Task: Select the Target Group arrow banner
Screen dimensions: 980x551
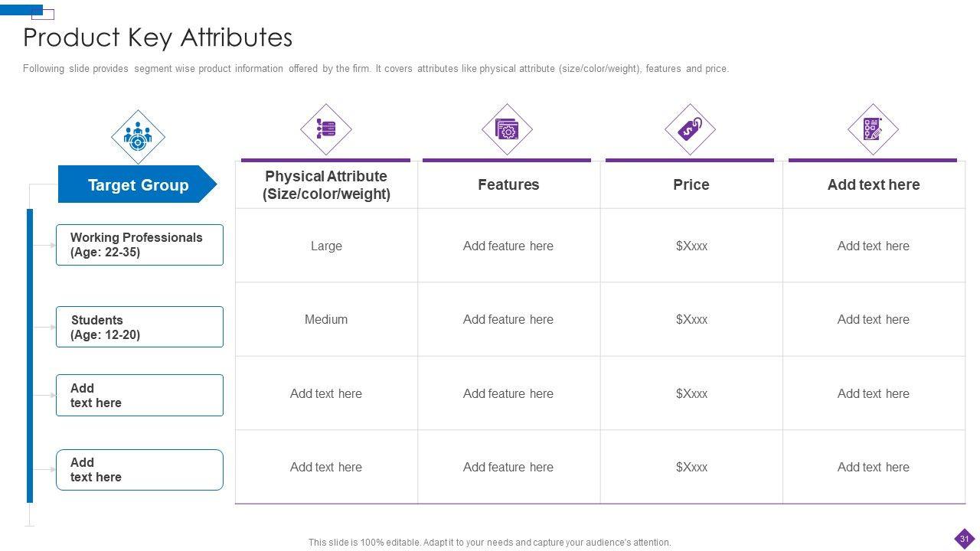Action: pyautogui.click(x=138, y=184)
